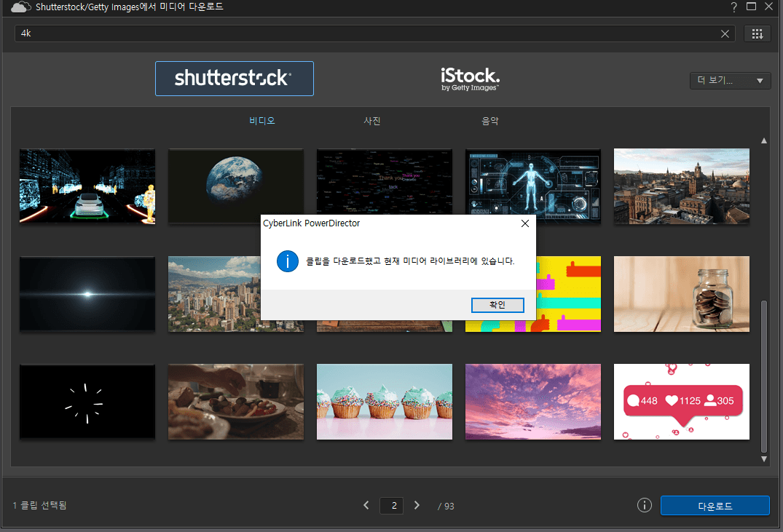The height and width of the screenshot is (532, 783).
Task: Switch to the 사진 tab
Action: (x=372, y=121)
